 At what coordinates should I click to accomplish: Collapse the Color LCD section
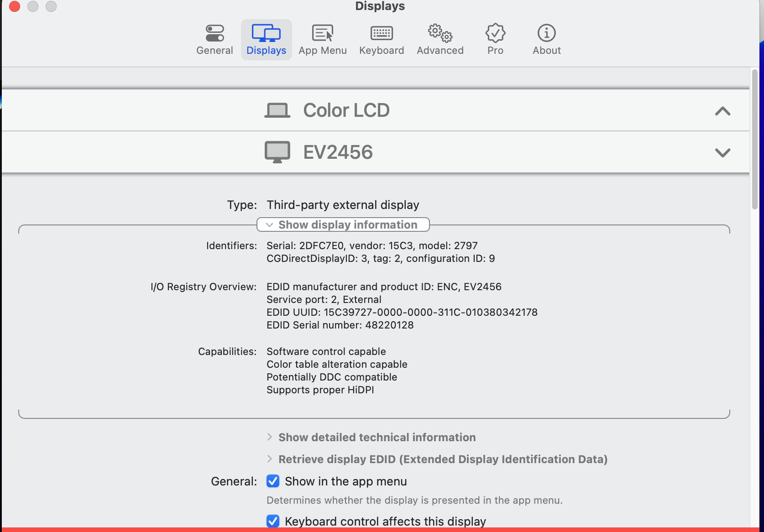(723, 110)
